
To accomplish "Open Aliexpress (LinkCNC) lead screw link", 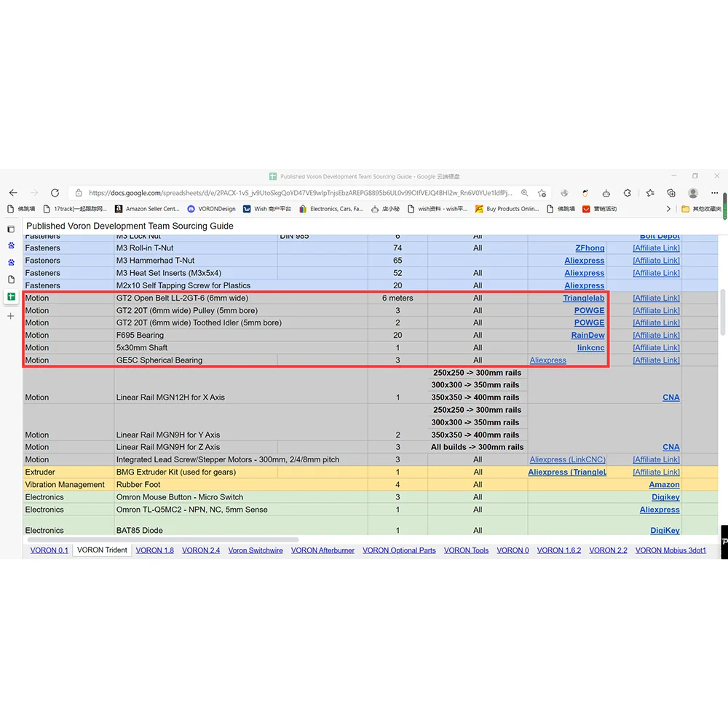I will click(x=567, y=459).
